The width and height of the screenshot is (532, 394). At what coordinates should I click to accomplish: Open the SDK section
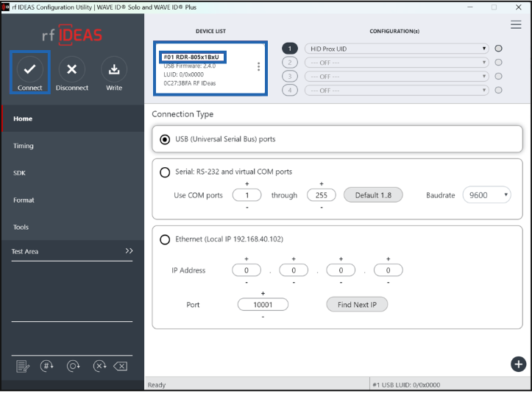(73, 173)
